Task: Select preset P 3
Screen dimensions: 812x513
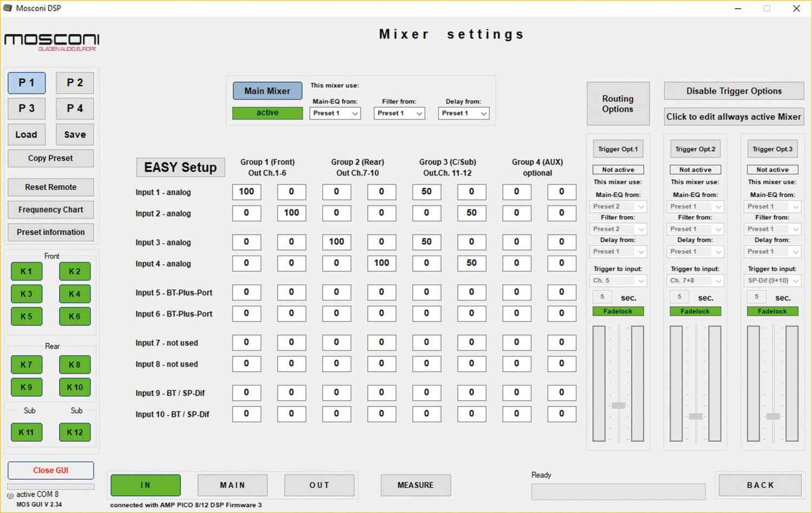Action: (x=27, y=108)
